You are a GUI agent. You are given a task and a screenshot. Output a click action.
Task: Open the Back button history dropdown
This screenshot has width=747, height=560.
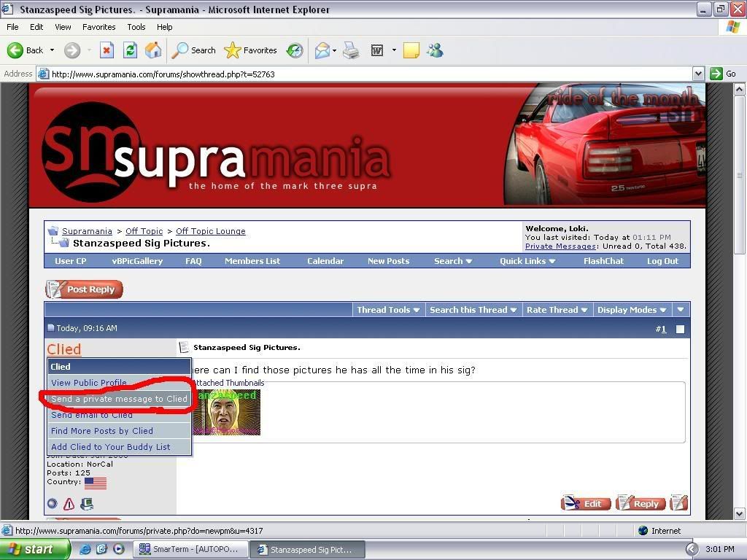pyautogui.click(x=52, y=50)
